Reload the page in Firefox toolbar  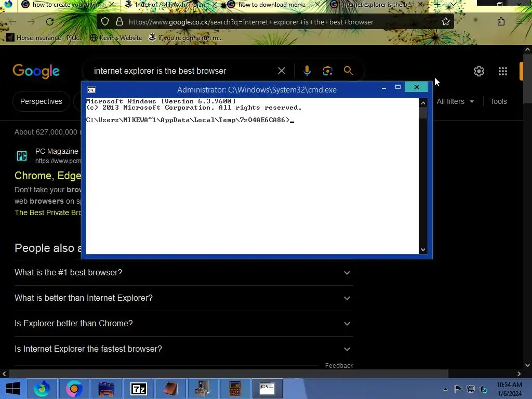point(50,22)
